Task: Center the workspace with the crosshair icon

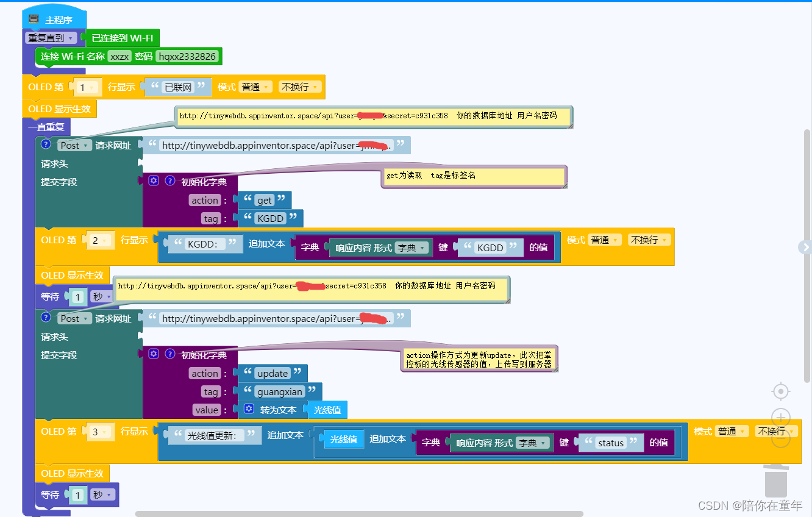Action: coord(781,391)
